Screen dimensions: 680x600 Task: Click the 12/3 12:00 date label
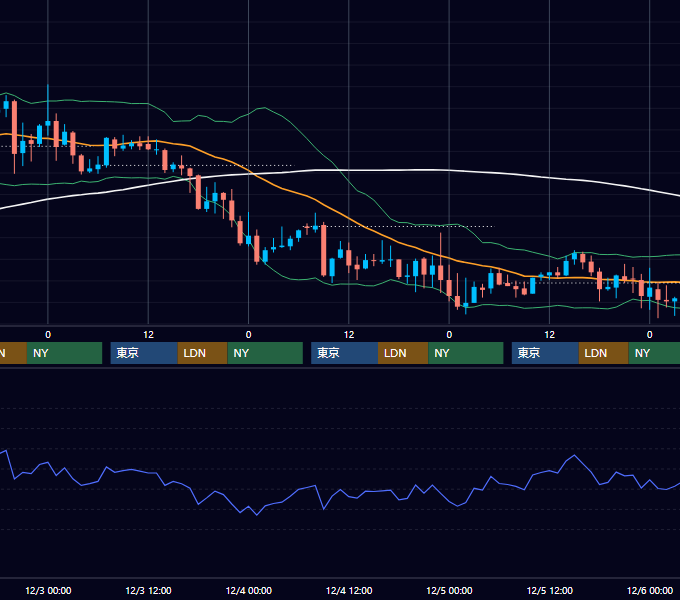(148, 590)
